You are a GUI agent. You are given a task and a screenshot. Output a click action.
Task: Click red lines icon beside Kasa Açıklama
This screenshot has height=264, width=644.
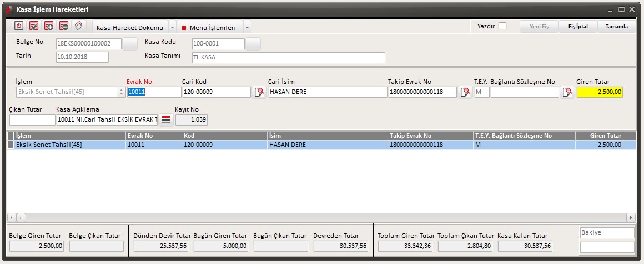coord(165,119)
